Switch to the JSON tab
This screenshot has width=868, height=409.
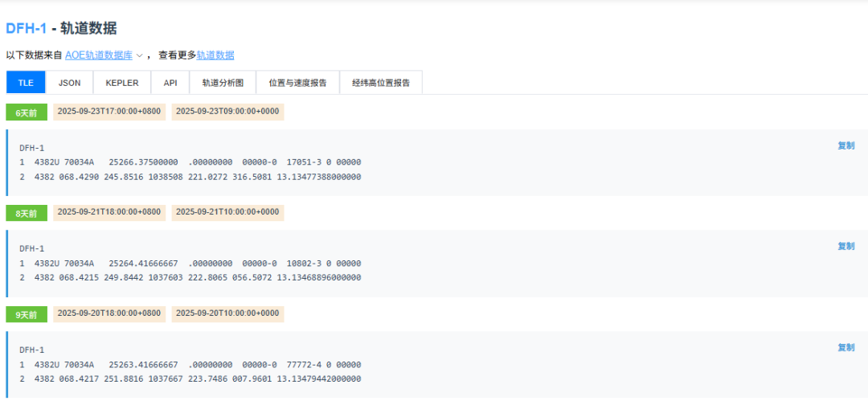70,83
